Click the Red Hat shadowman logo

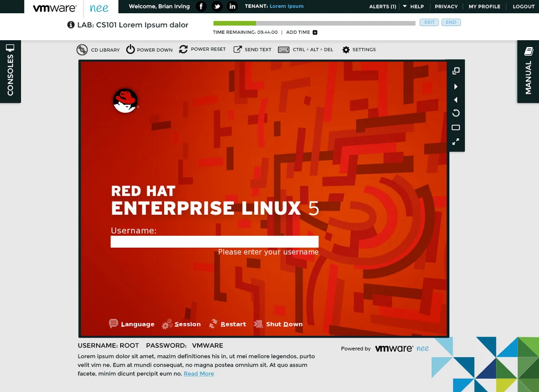(125, 101)
